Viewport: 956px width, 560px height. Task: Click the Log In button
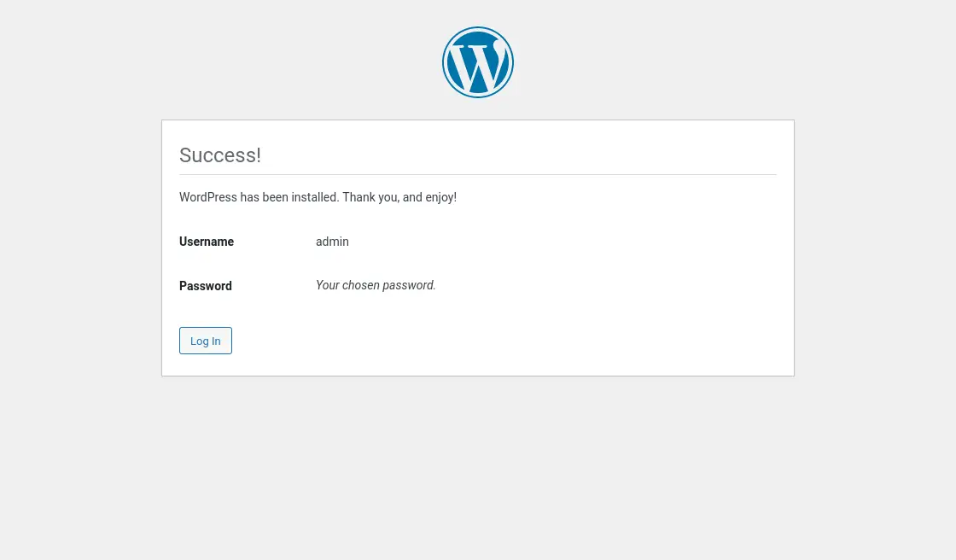tap(206, 341)
